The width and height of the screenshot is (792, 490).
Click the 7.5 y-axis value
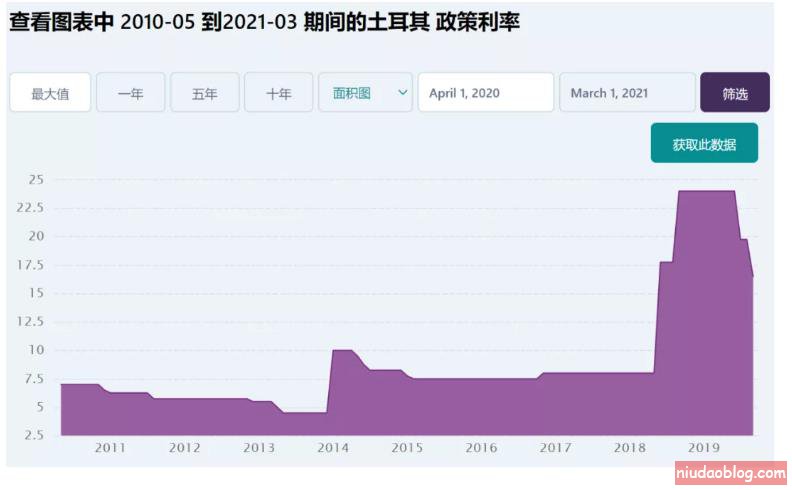tap(34, 378)
